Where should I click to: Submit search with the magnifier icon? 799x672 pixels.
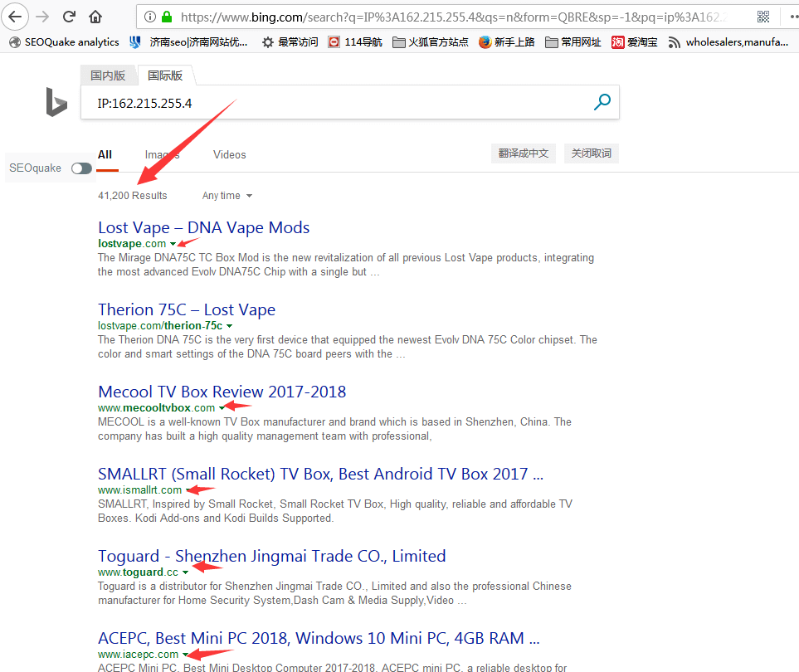602,102
